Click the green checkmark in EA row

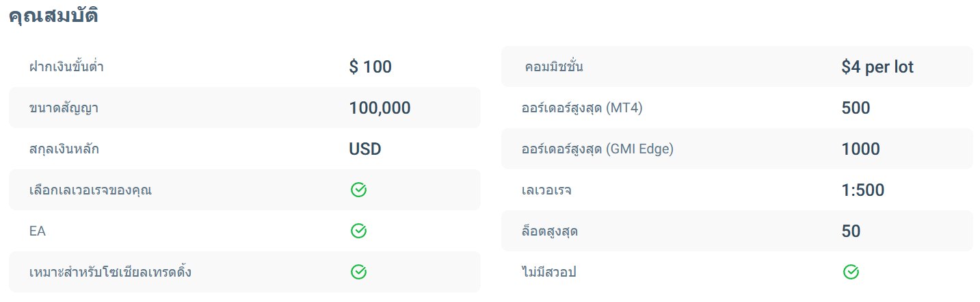(x=358, y=231)
